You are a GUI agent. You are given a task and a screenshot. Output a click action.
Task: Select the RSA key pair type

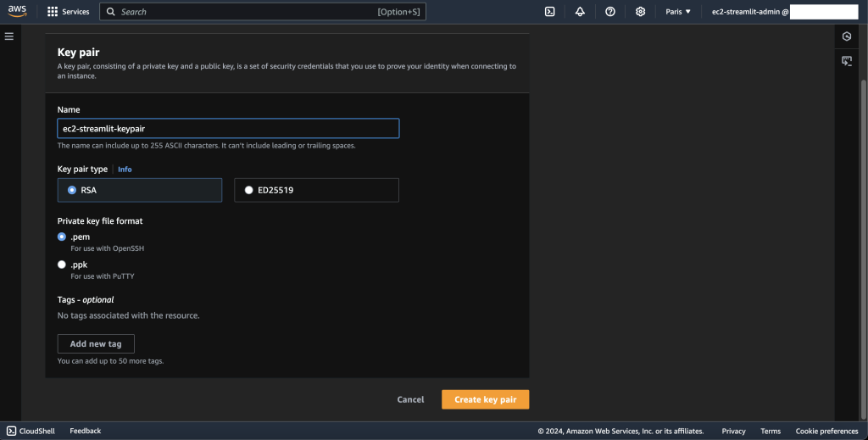tap(140, 190)
